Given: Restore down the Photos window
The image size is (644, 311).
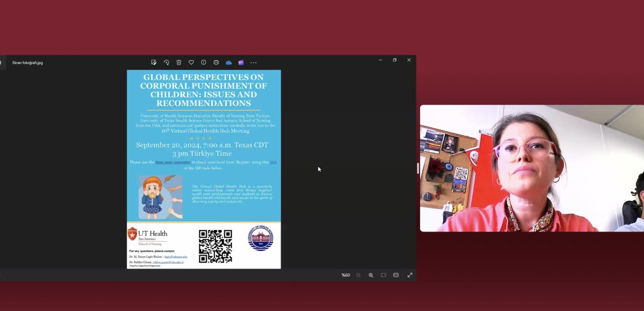Looking at the screenshot, I should click(394, 60).
